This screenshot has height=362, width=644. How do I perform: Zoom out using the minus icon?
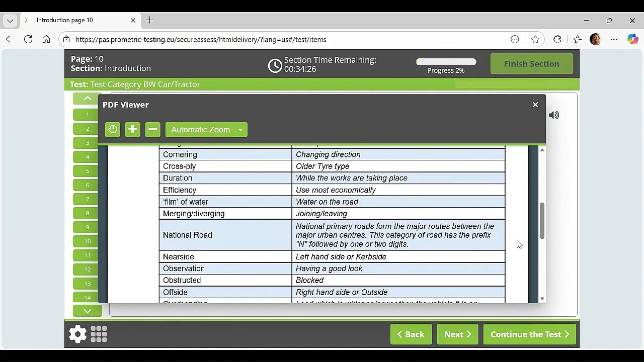click(152, 130)
